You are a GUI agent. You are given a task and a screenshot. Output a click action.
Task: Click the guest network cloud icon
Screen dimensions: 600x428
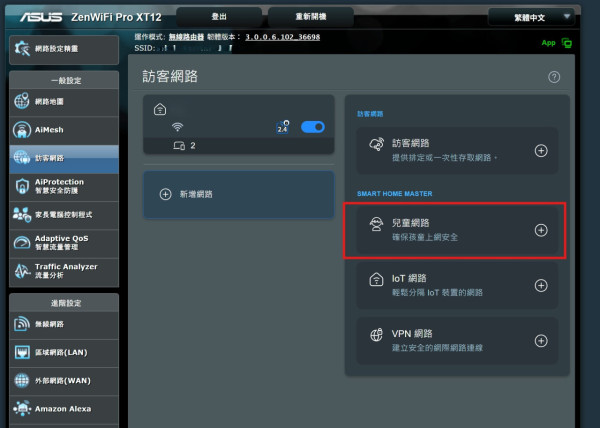(377, 144)
